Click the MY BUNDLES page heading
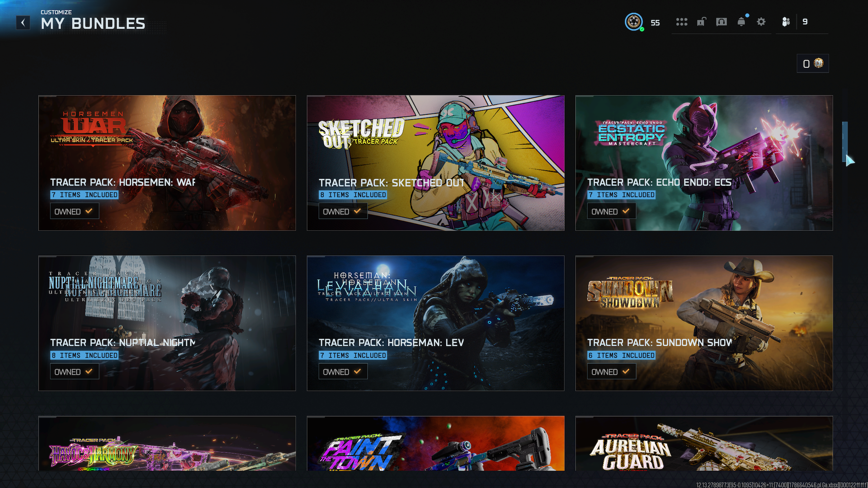Viewport: 868px width, 488px height. (x=93, y=23)
